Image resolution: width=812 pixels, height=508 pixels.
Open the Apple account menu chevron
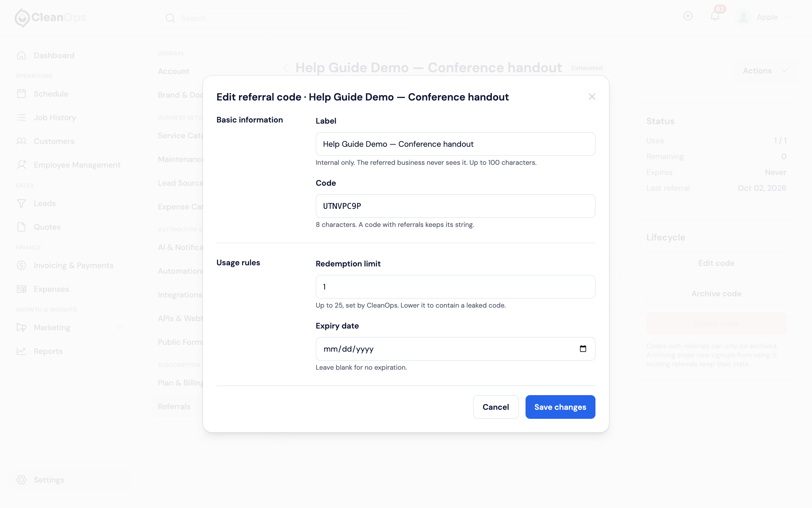(787, 17)
